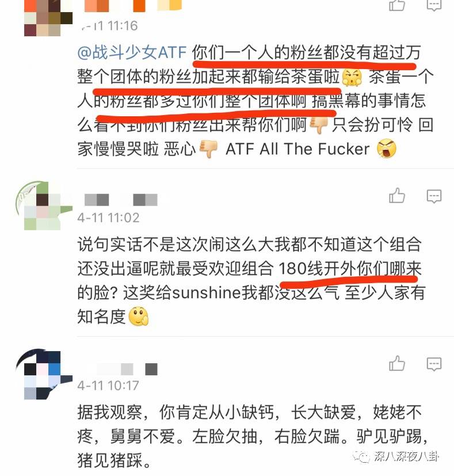
Task: Tap the 4-11 10:17 timestamp
Action: click(x=108, y=386)
